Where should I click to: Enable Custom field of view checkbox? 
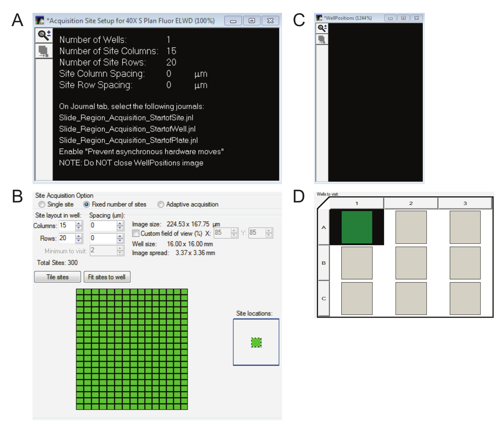136,233
